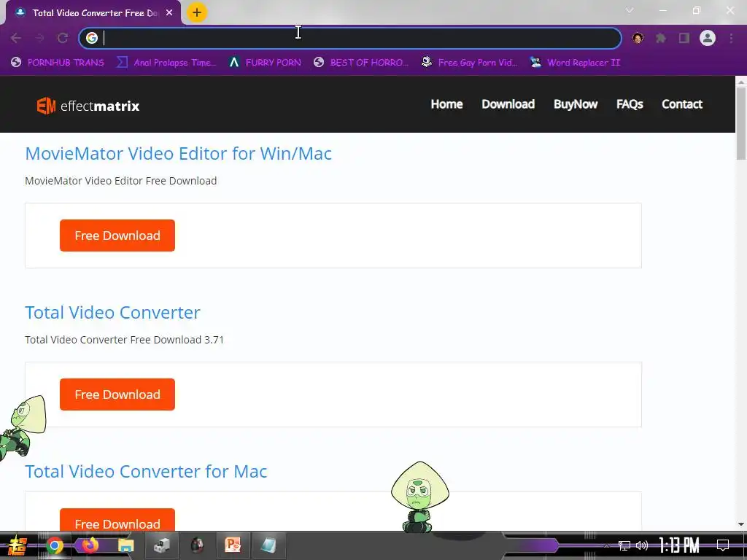Screen dimensions: 747x560
Task: Open the Download nav item
Action: coord(508,104)
